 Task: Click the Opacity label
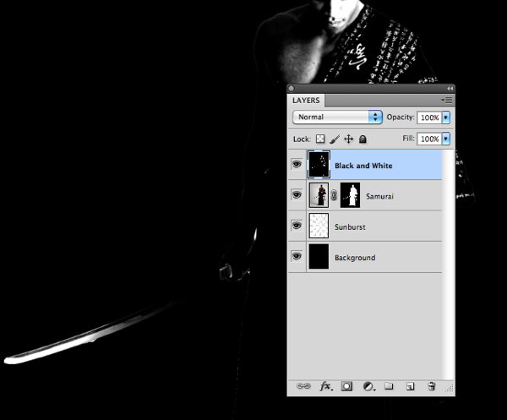401,117
